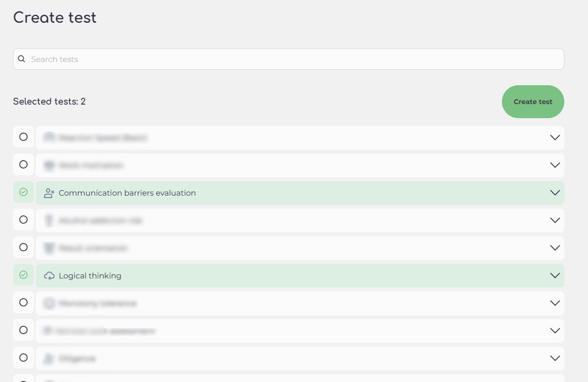Select the radio circle of the topmost test row

click(x=23, y=137)
